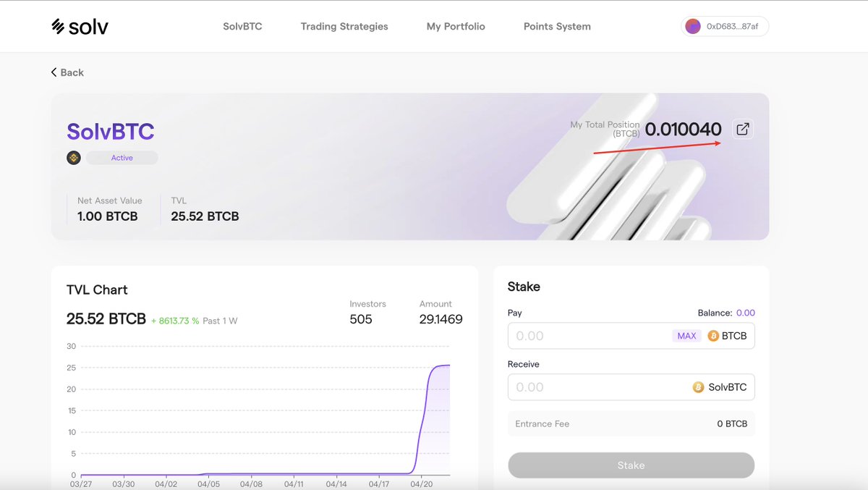Click the Balance 0.00 value

[746, 313]
